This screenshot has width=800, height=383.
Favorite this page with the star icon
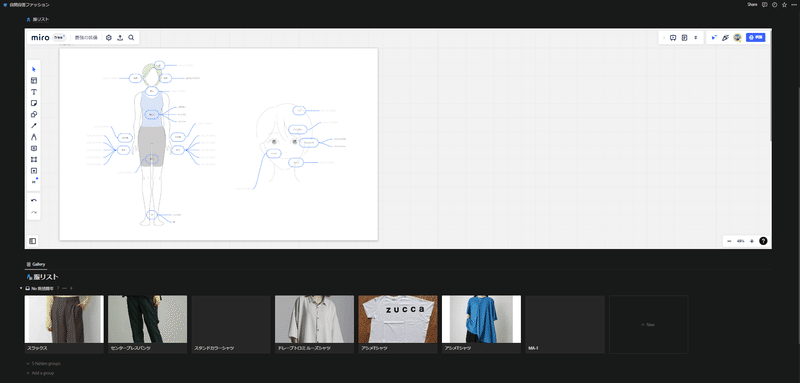click(x=784, y=5)
